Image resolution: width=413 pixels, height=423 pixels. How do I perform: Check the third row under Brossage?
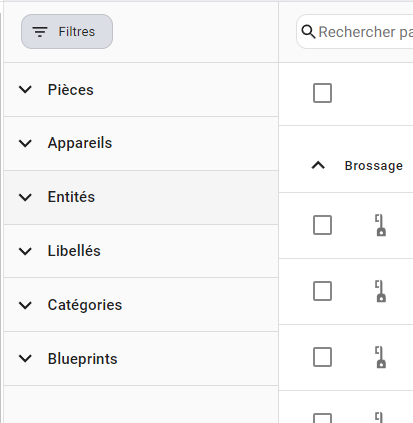322,357
